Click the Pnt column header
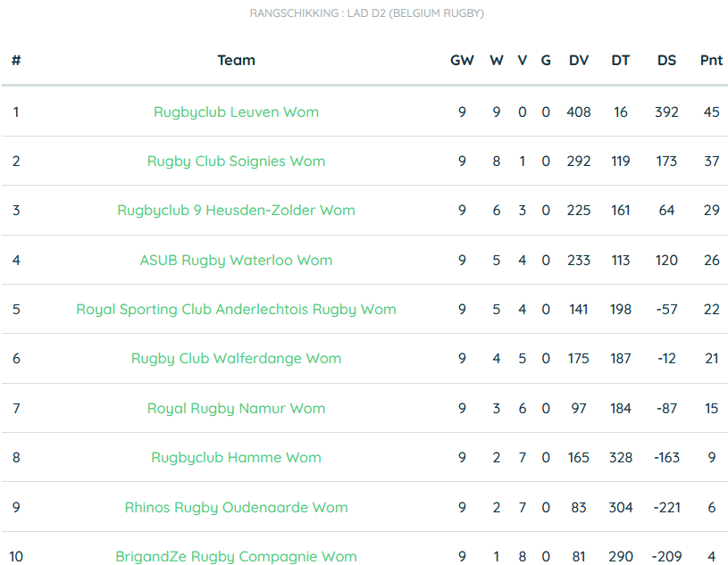The image size is (728, 565). click(711, 61)
